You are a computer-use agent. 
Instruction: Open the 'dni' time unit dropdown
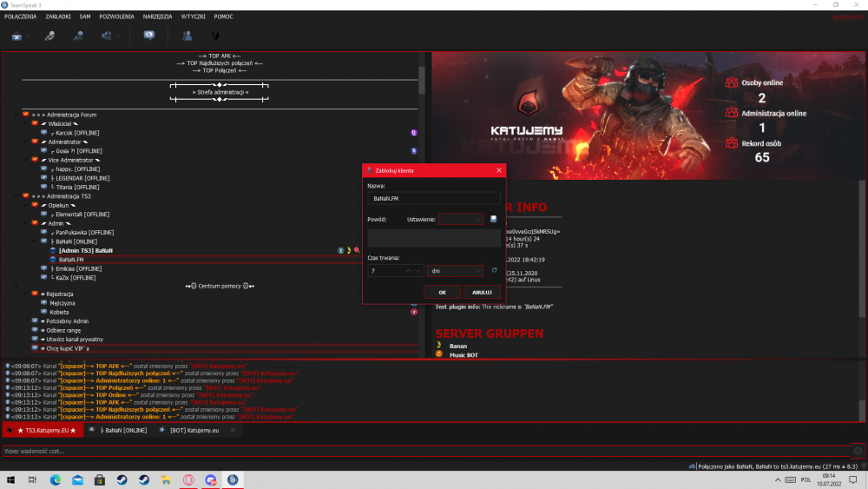[x=456, y=271]
